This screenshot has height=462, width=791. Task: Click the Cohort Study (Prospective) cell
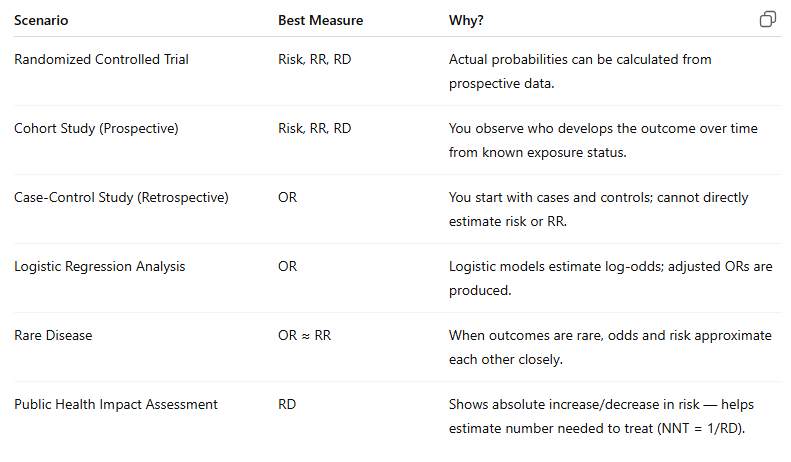pyautogui.click(x=96, y=129)
